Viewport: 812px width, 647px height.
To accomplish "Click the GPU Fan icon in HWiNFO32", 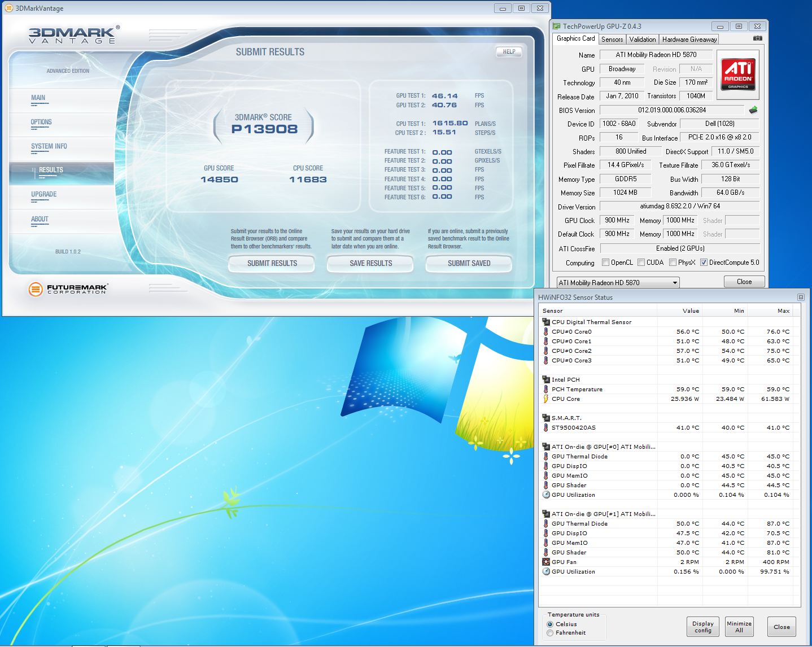I will pyautogui.click(x=546, y=562).
